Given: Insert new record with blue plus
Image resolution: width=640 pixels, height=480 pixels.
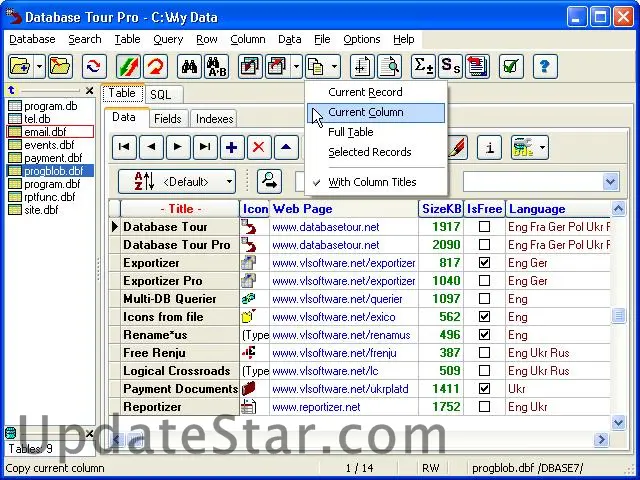Looking at the screenshot, I should pos(232,147).
